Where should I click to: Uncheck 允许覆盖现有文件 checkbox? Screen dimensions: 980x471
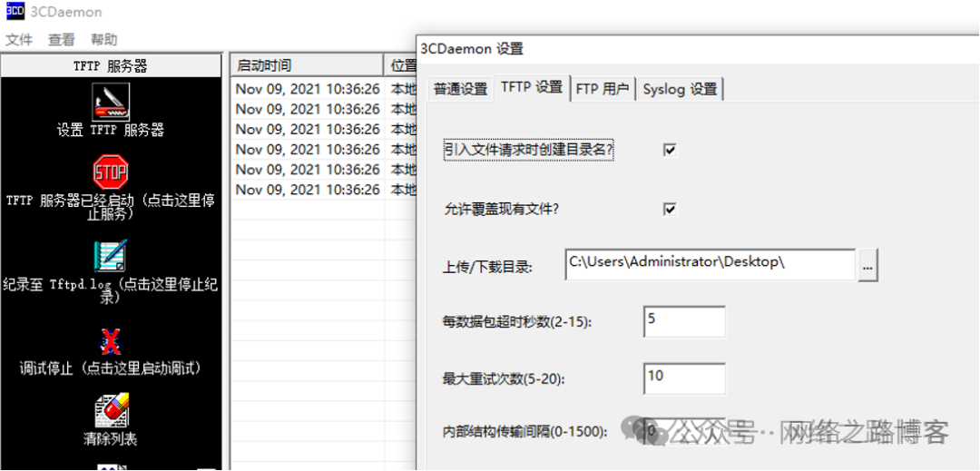[x=670, y=210]
